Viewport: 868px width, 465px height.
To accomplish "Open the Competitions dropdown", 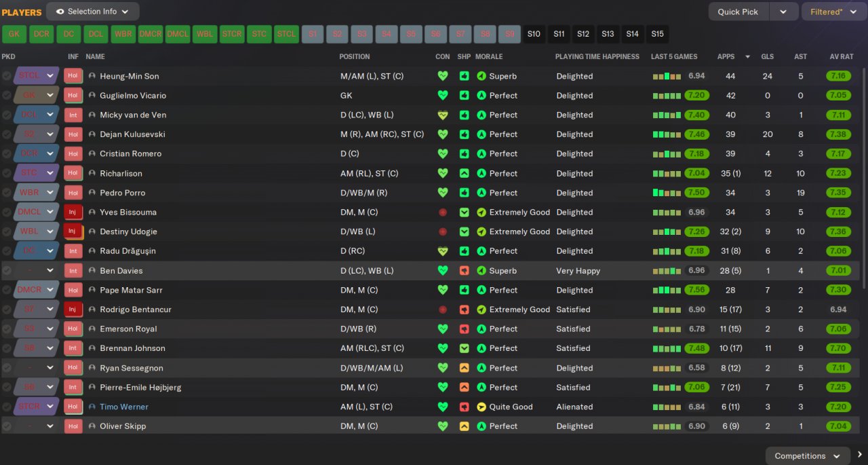I will pyautogui.click(x=808, y=455).
